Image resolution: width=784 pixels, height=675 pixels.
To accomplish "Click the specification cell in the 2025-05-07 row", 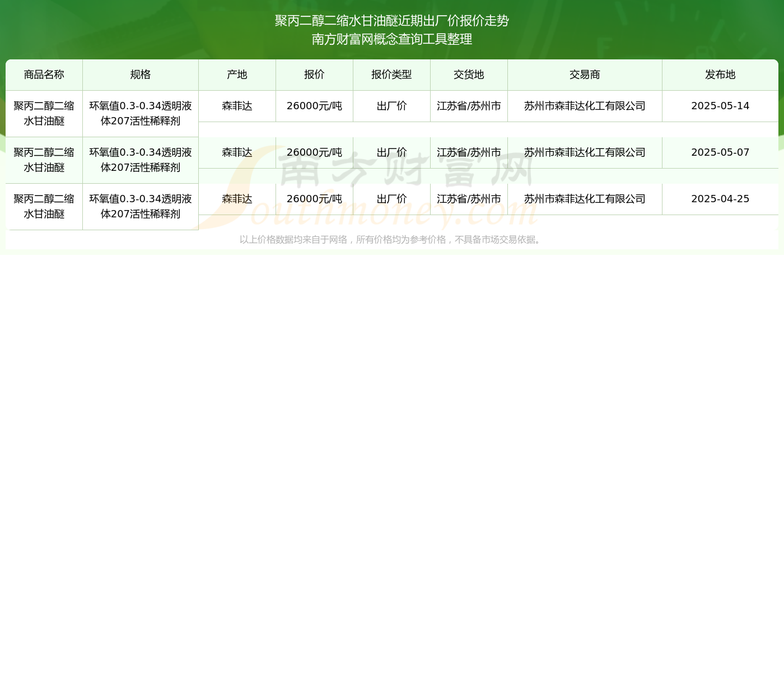I will click(x=141, y=160).
